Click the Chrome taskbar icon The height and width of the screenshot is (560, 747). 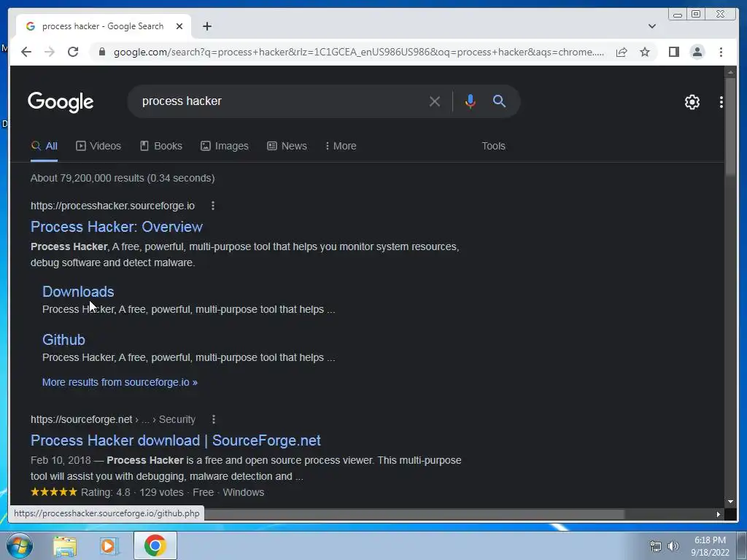[155, 545]
